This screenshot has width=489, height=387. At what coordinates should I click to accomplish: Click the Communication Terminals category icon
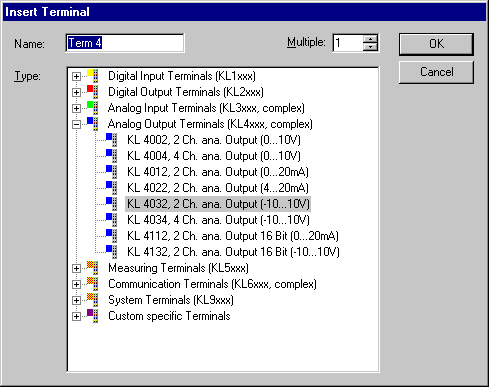(x=92, y=284)
